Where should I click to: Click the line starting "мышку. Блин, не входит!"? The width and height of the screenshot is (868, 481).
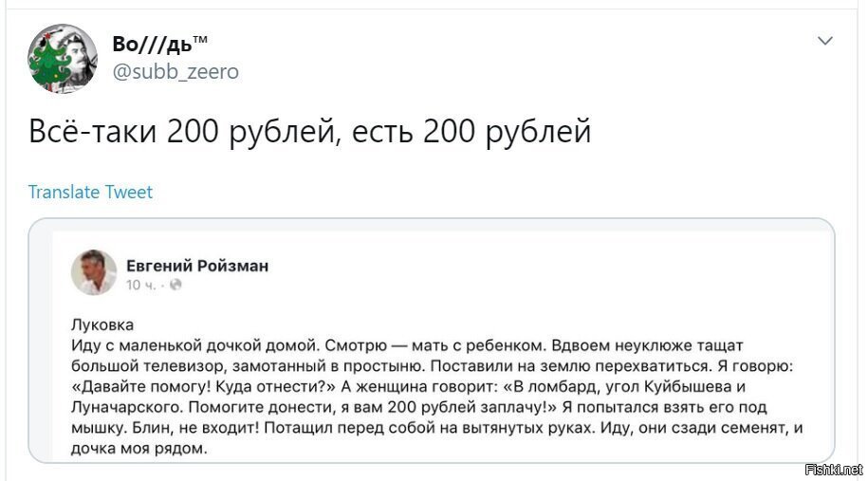[436, 427]
